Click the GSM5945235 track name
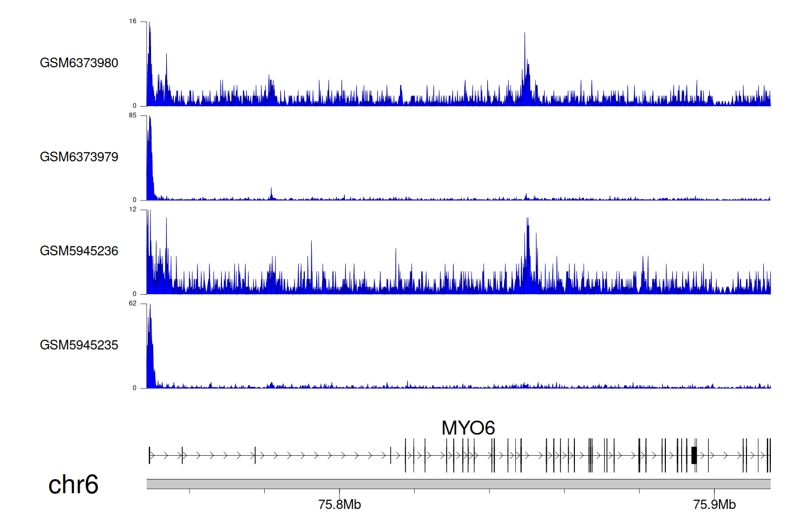The width and height of the screenshot is (812, 531). 79,345
